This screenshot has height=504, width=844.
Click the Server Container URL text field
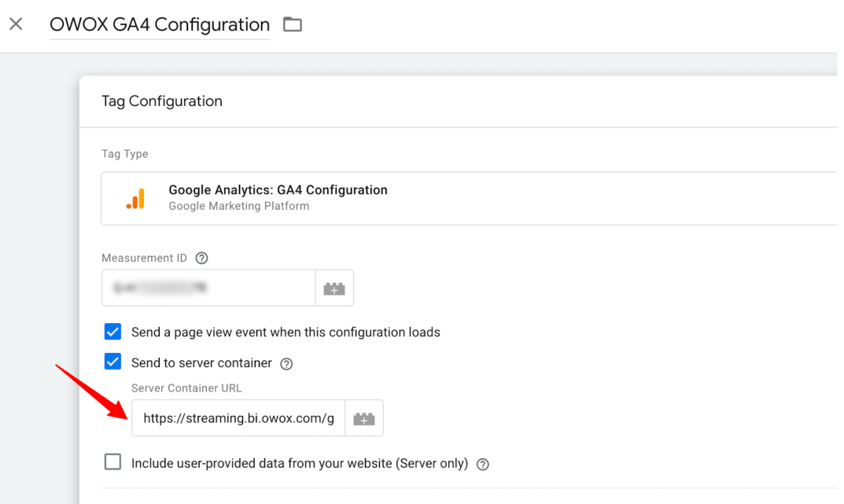click(238, 418)
